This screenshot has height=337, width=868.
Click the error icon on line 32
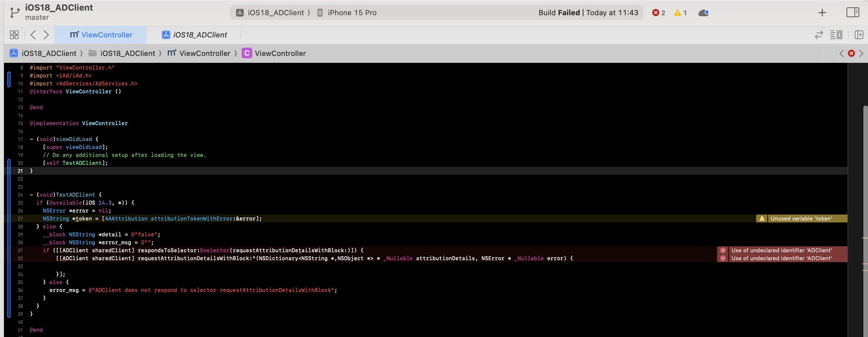tap(723, 258)
